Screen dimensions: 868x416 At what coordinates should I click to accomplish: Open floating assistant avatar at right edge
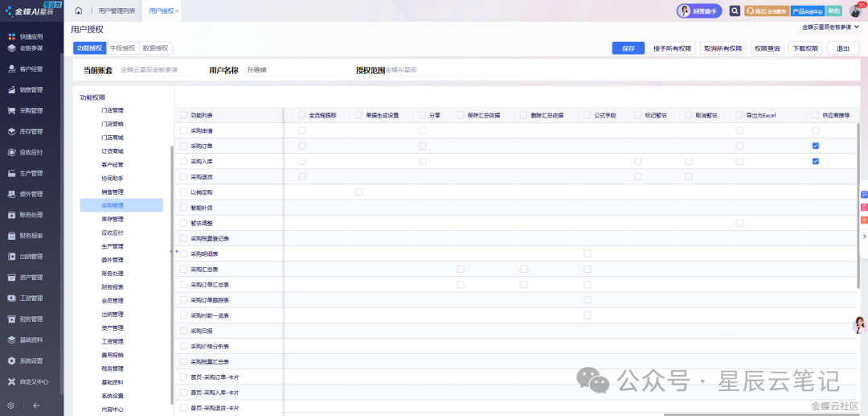click(859, 325)
